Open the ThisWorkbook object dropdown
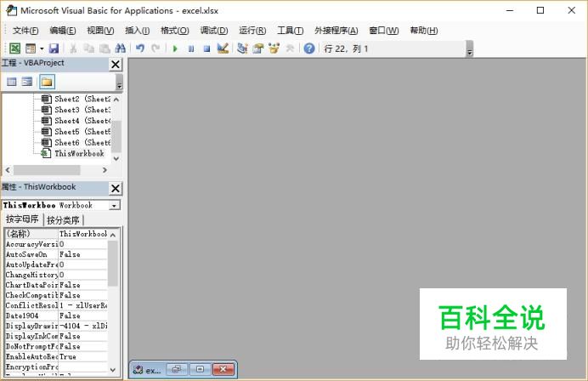Screen dimensions: 588x381 (x=115, y=205)
